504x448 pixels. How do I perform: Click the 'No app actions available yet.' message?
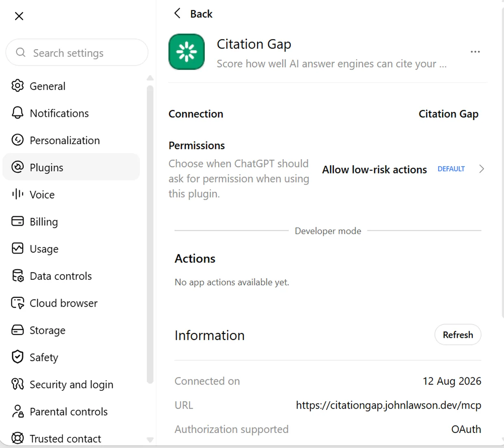(232, 282)
